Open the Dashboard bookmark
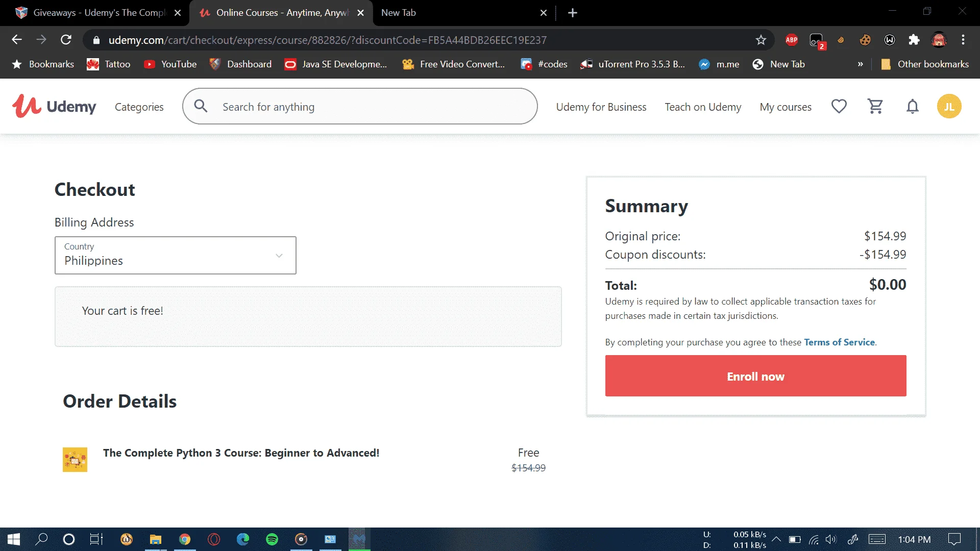 click(x=240, y=64)
